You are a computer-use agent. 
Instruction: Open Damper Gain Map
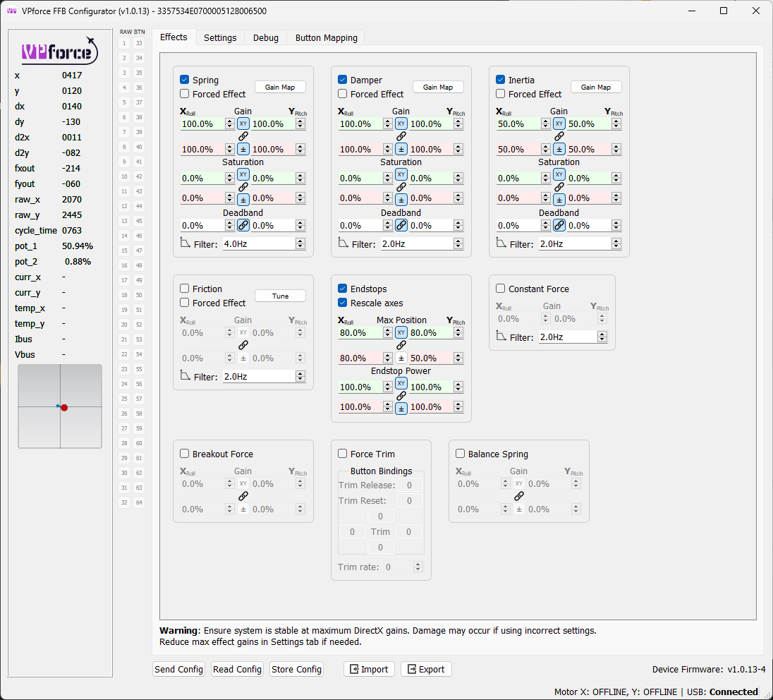pyautogui.click(x=438, y=87)
